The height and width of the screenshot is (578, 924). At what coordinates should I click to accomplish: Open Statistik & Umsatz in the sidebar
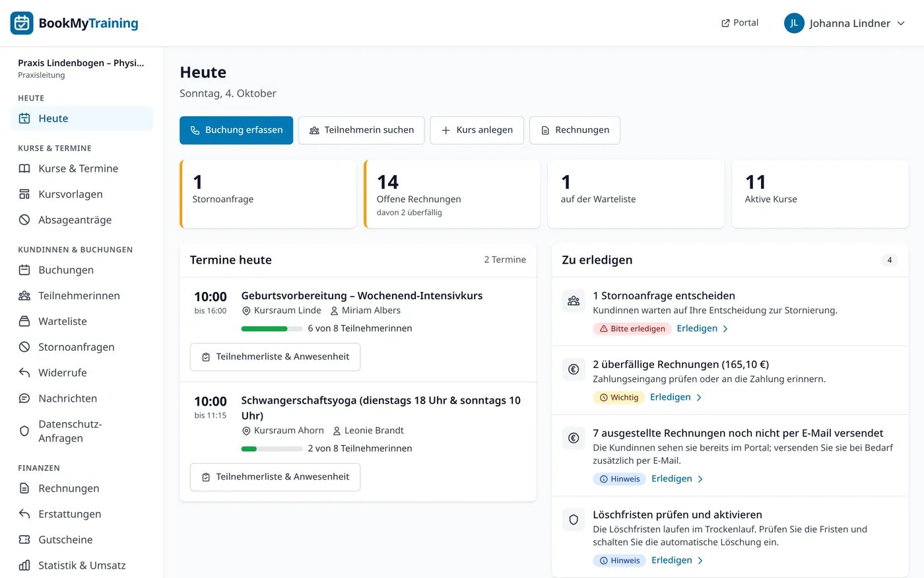(x=82, y=565)
